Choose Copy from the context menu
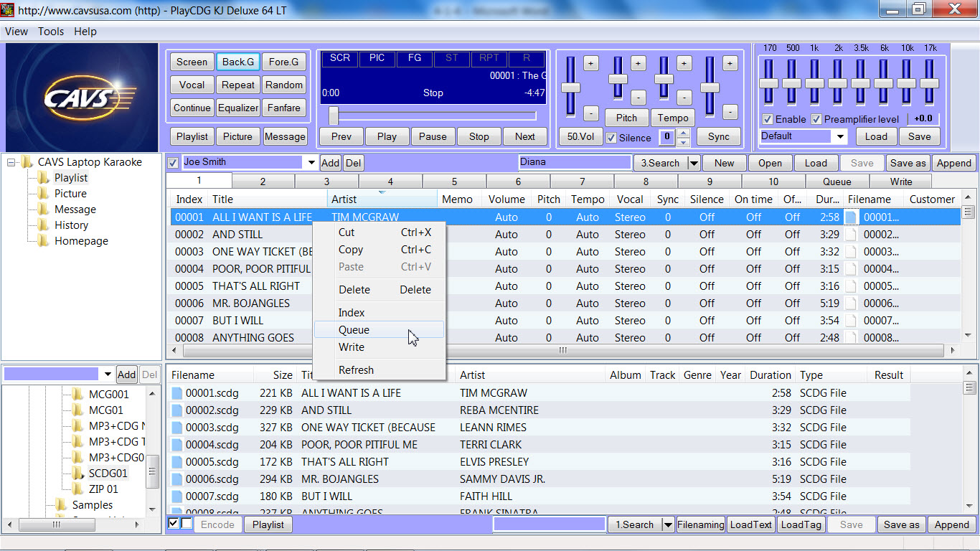 379,250
